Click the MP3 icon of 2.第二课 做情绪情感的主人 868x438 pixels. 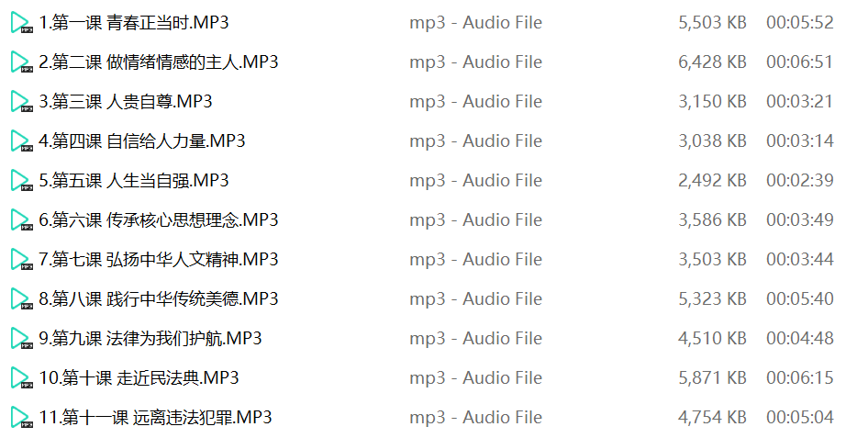pyautogui.click(x=22, y=62)
